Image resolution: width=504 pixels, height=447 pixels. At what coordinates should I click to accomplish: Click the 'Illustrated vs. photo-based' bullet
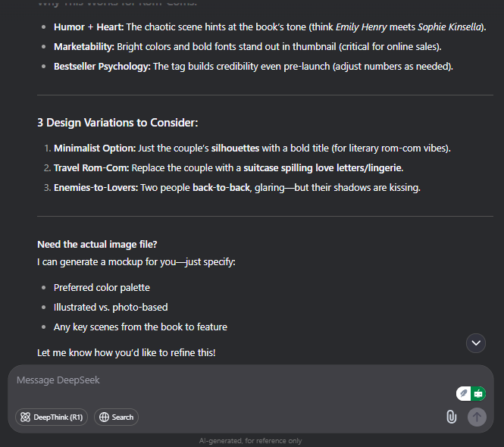(x=111, y=307)
